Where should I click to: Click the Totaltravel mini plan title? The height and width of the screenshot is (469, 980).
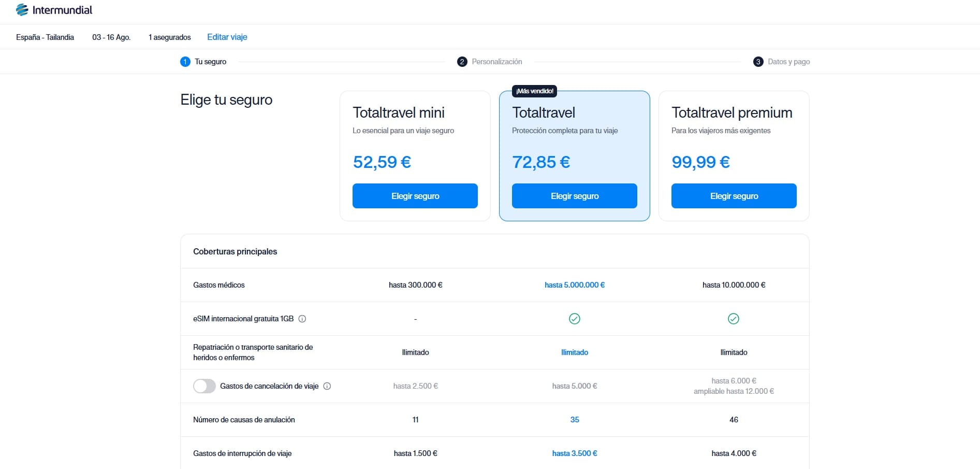tap(399, 112)
